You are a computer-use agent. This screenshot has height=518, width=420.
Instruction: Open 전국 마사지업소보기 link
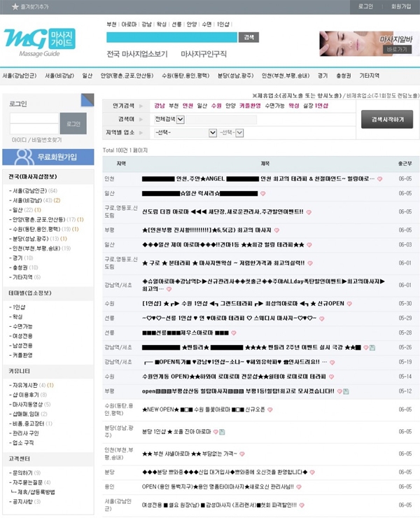click(x=137, y=54)
